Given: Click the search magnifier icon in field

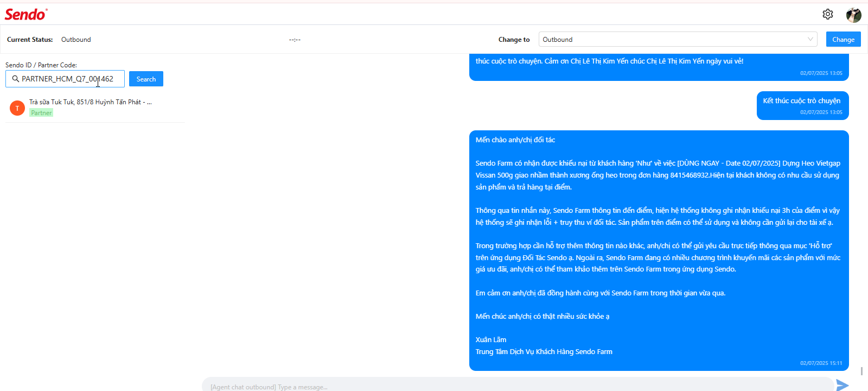Looking at the screenshot, I should click(x=15, y=79).
